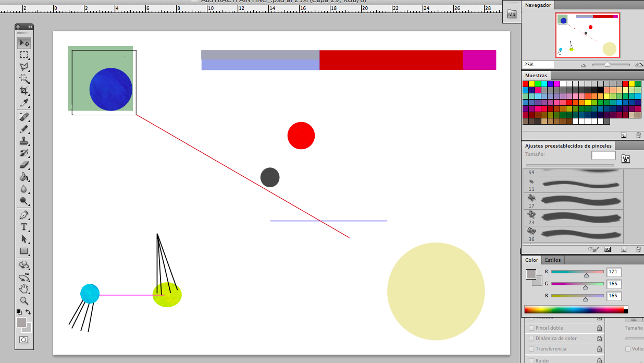
Task: Select the Pen tool
Action: coord(24,215)
